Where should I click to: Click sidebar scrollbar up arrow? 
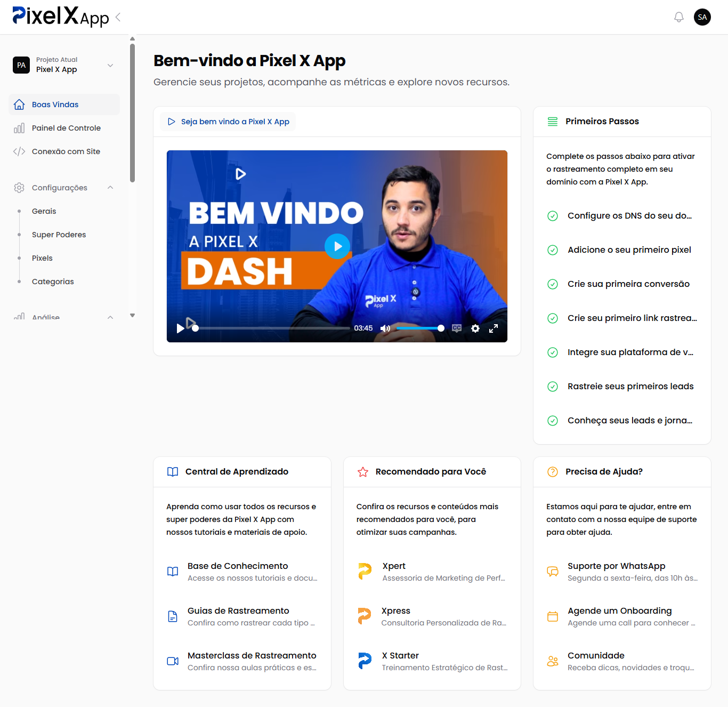pos(132,39)
